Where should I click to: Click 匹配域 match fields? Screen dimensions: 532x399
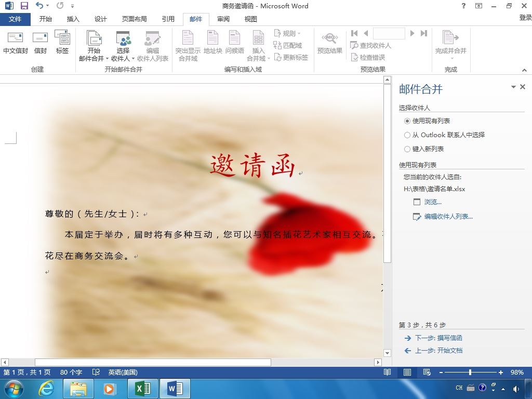287,46
